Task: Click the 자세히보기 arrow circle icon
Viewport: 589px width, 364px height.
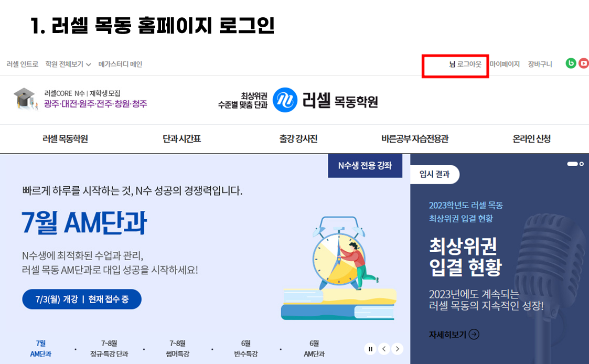Action: (474, 334)
